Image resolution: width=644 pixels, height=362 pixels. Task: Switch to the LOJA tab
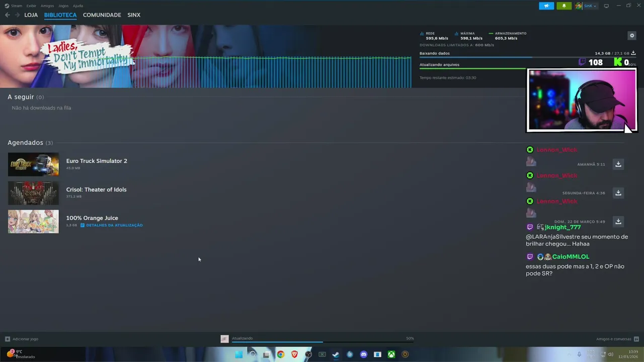click(x=31, y=15)
